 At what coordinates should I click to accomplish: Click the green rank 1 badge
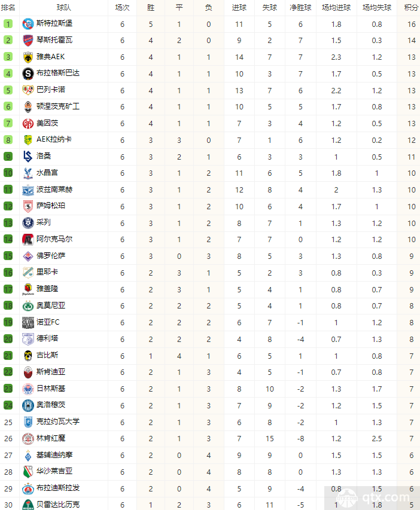pyautogui.click(x=8, y=24)
